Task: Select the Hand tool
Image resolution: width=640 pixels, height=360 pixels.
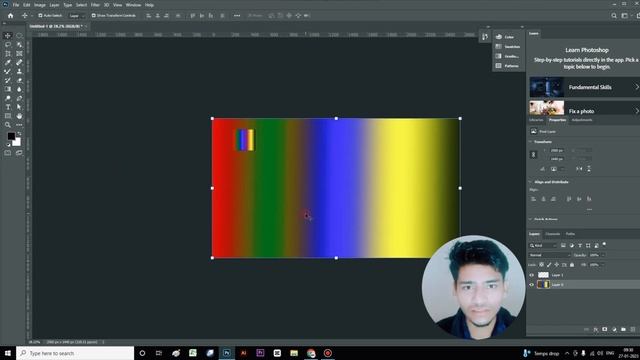Action: [x=19, y=116]
